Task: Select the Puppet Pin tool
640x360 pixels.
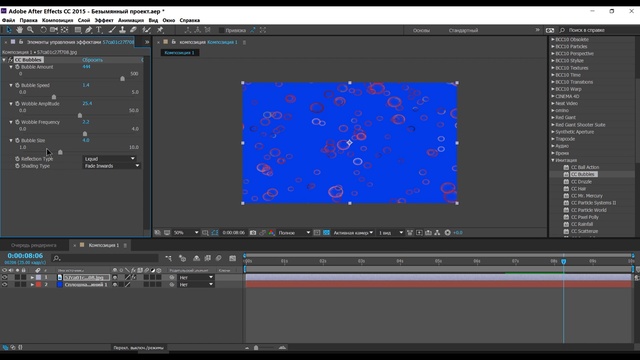Action: point(160,30)
